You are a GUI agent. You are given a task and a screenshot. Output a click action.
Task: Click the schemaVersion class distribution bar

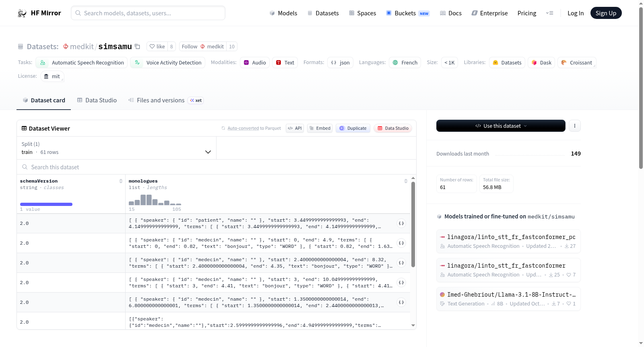(46, 204)
